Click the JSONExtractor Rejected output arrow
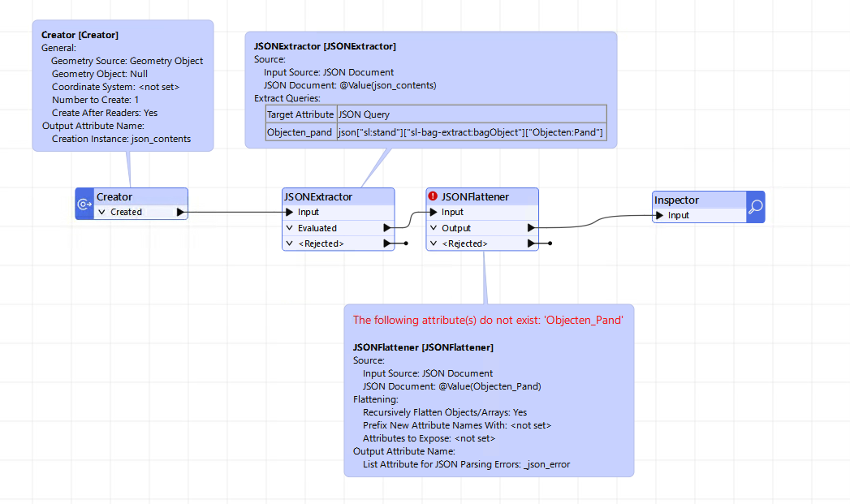Image resolution: width=850 pixels, height=504 pixels. coord(387,243)
